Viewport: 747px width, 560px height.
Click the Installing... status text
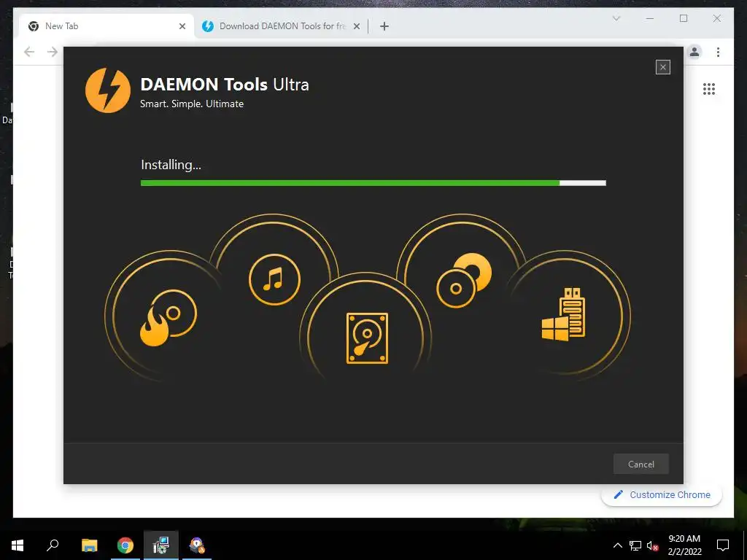pyautogui.click(x=171, y=165)
